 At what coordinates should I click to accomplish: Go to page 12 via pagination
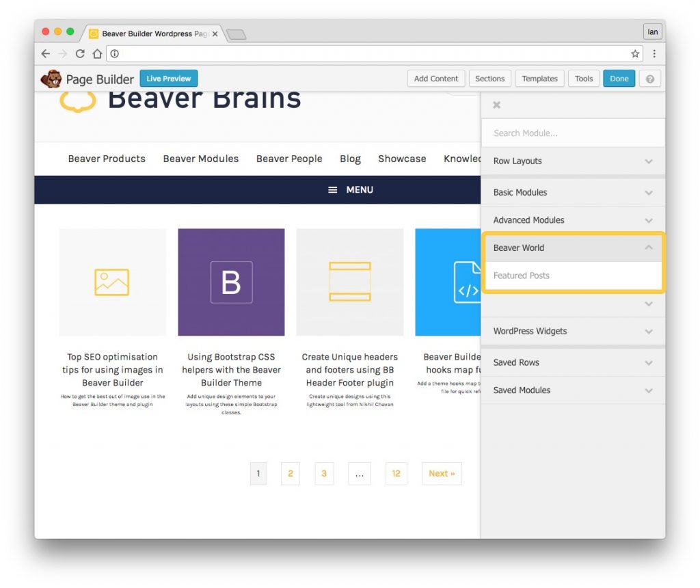396,473
